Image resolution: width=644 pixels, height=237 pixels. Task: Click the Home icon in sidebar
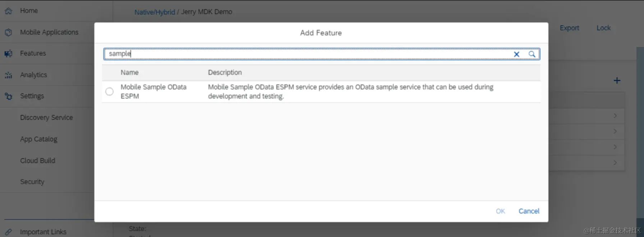tap(8, 11)
